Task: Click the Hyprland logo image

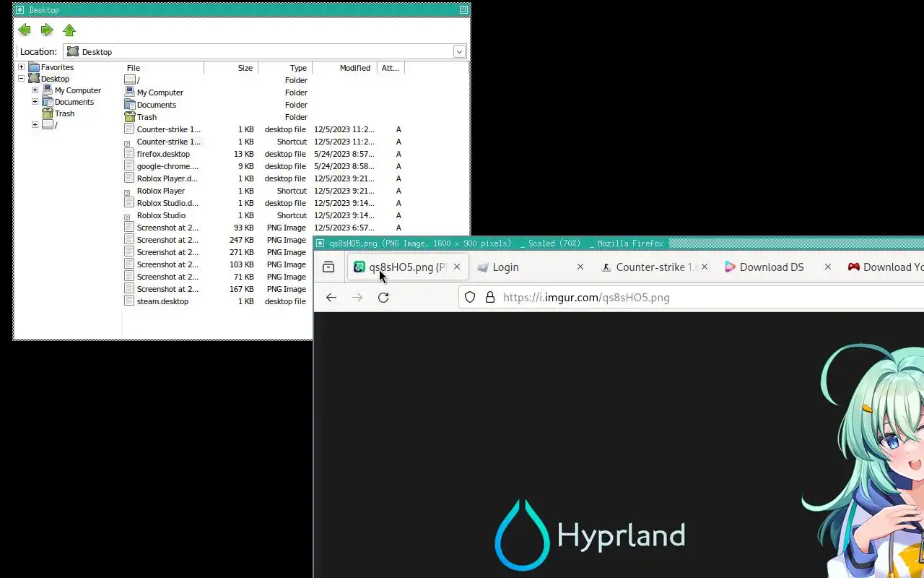Action: [590, 535]
